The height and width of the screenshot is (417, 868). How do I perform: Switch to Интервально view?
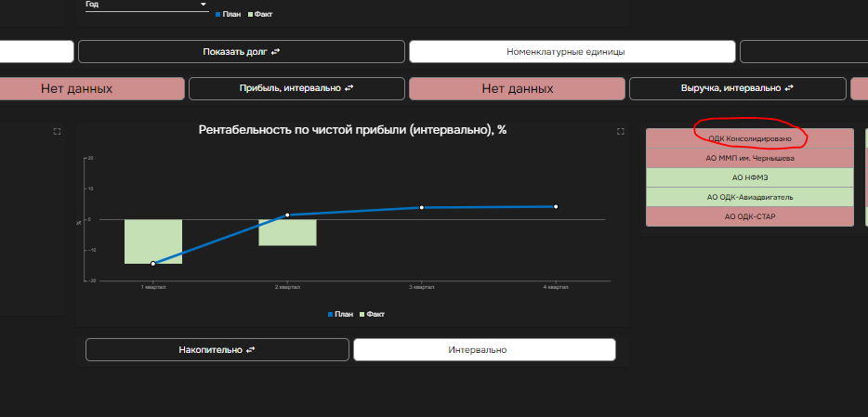click(x=483, y=350)
